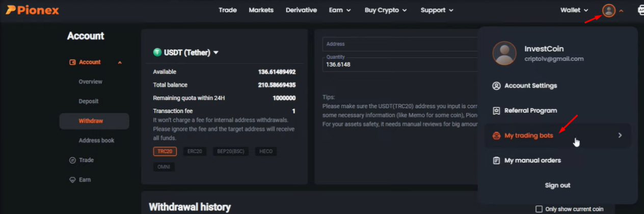This screenshot has width=644, height=214.
Task: Select the BEP20(BSC) network option
Action: tap(231, 151)
